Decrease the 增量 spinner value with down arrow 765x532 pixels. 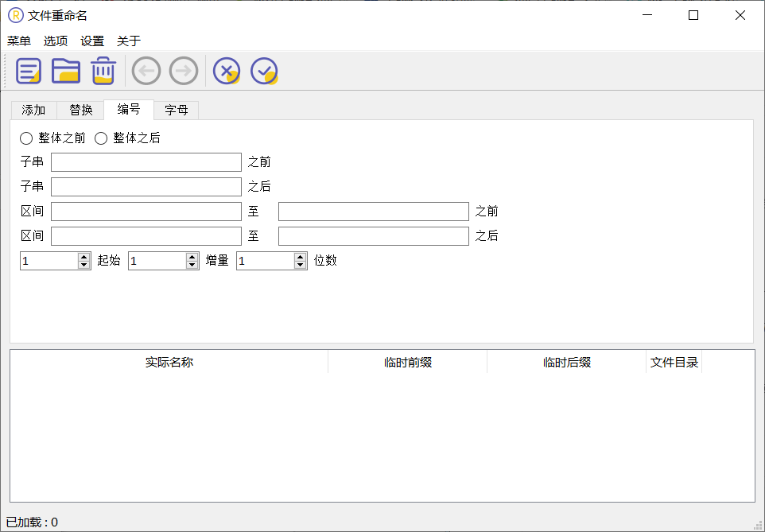pos(192,265)
